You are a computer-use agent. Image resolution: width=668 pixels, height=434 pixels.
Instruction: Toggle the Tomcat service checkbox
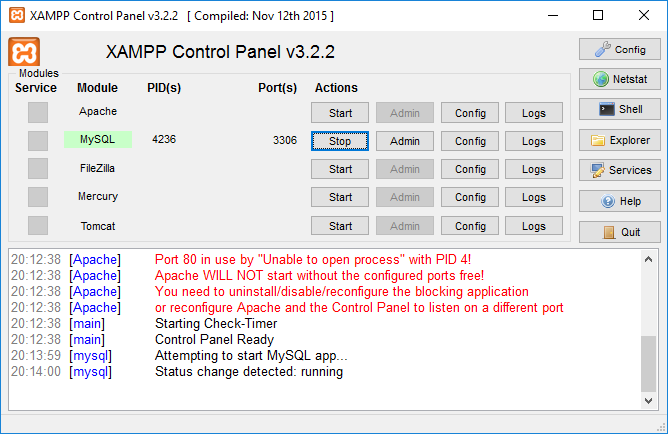click(37, 226)
